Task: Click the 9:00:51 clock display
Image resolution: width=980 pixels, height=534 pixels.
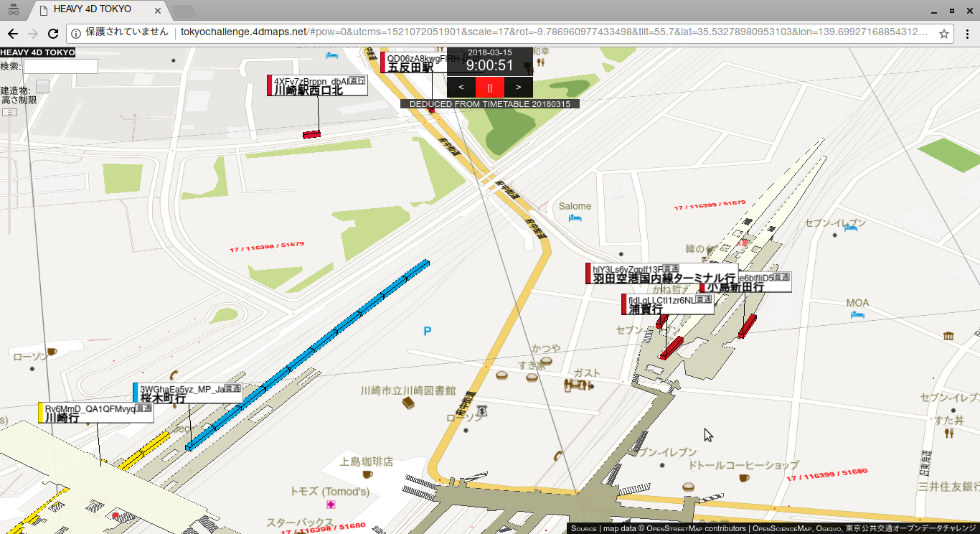Action: click(490, 65)
